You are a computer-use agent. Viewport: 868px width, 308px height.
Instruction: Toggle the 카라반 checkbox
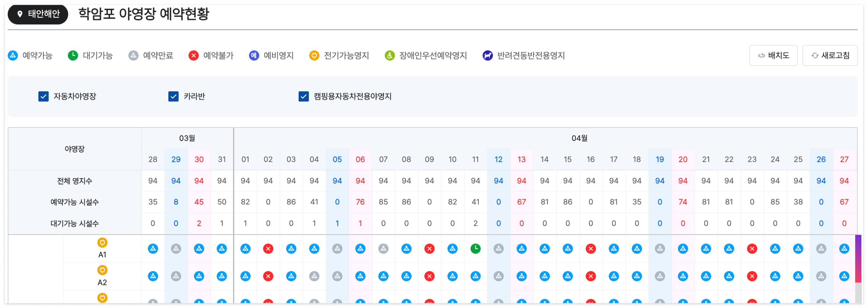click(173, 97)
